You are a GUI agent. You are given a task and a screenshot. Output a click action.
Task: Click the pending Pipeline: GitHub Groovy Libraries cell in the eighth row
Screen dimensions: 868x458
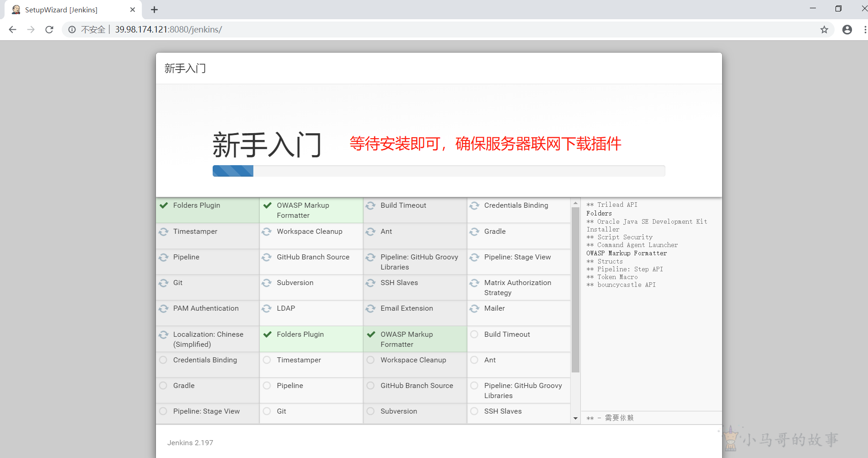coord(519,390)
